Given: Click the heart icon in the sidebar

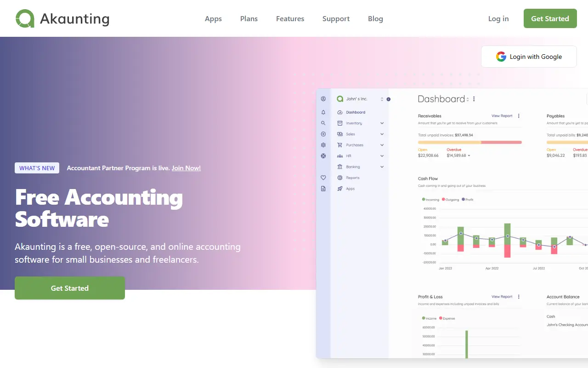Looking at the screenshot, I should 323,178.
